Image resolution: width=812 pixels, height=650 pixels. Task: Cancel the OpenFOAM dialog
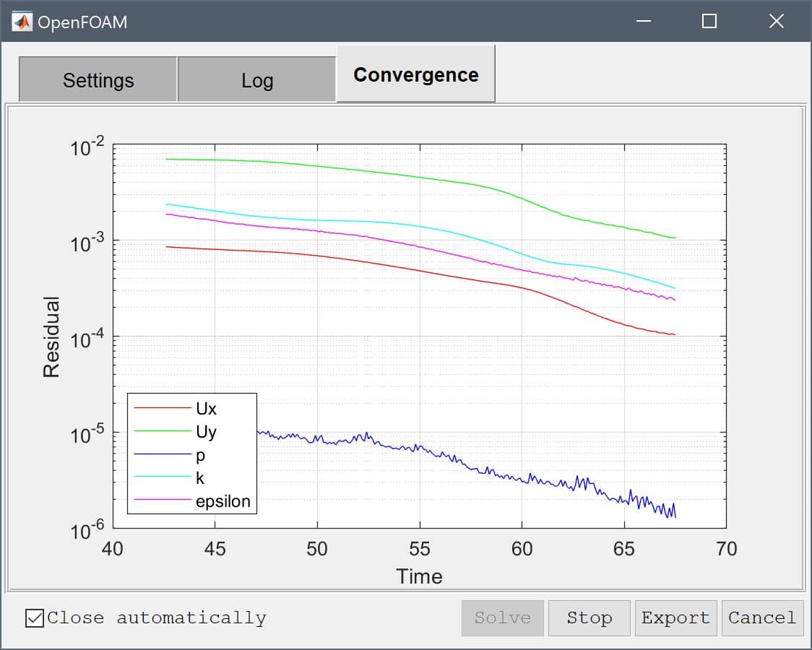(762, 618)
